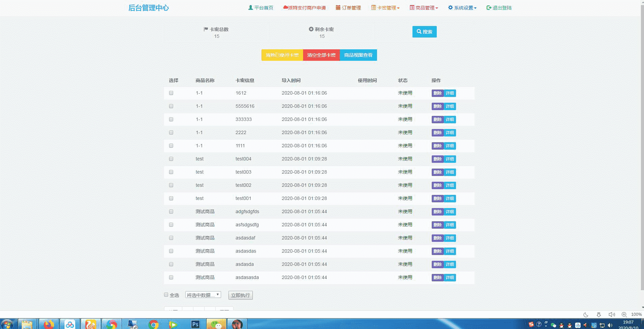Click the browser zoom magnifier icon

click(624, 314)
